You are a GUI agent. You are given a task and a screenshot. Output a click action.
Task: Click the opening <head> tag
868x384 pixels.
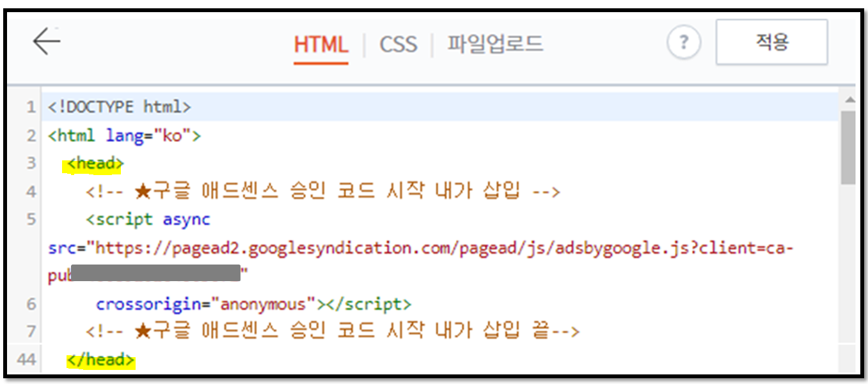95,164
